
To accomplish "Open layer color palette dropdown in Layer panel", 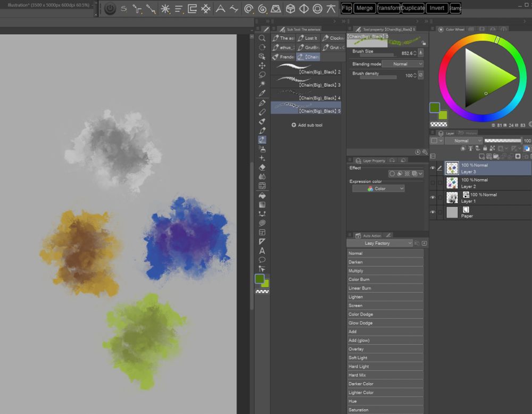I will click(437, 141).
